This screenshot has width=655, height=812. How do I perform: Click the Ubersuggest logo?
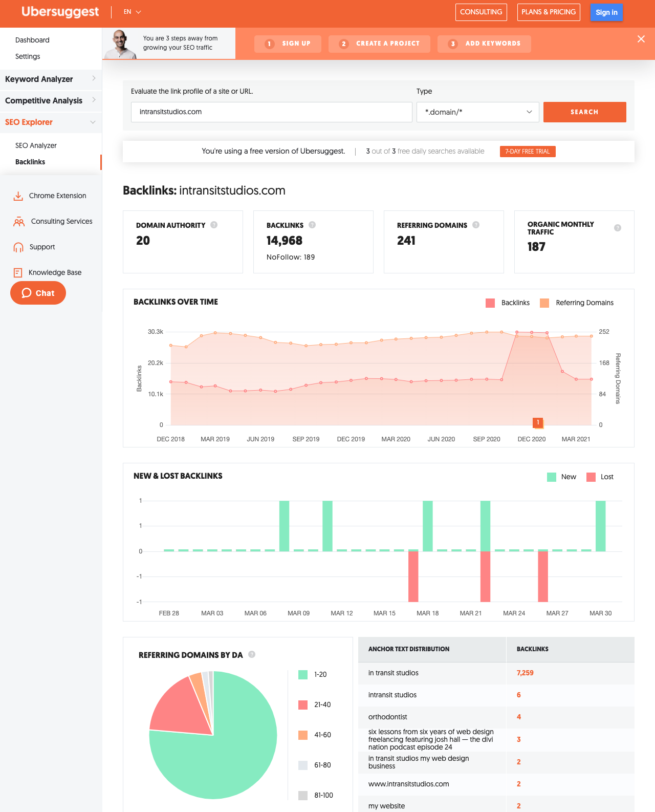pyautogui.click(x=60, y=12)
